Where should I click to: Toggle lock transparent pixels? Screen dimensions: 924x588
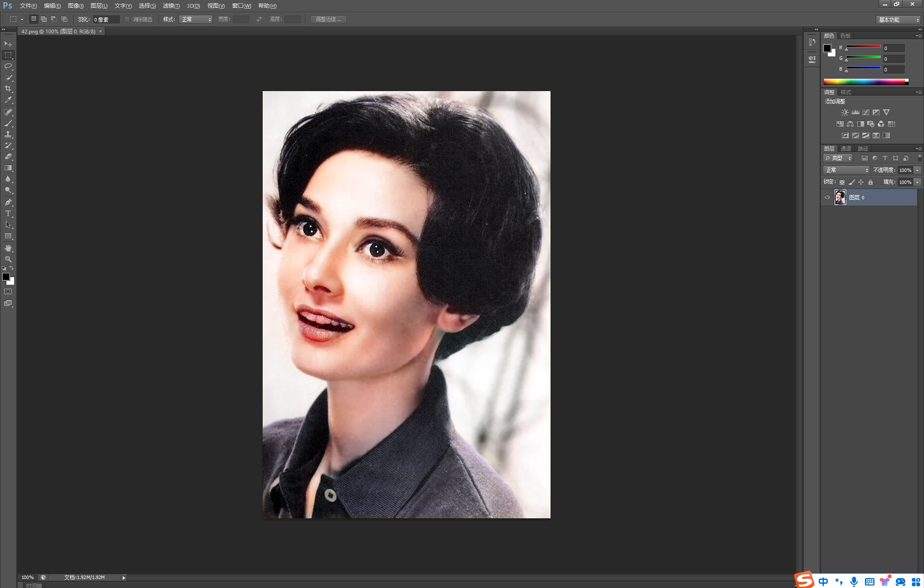pos(842,182)
